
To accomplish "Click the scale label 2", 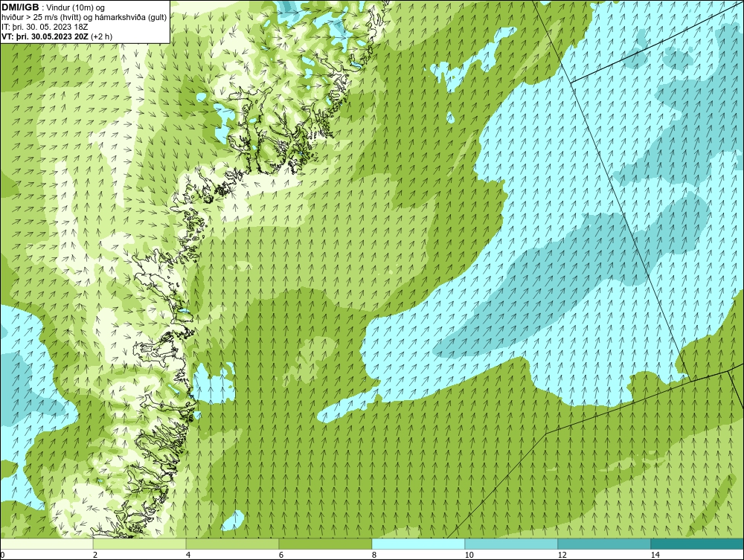I will click(95, 555).
